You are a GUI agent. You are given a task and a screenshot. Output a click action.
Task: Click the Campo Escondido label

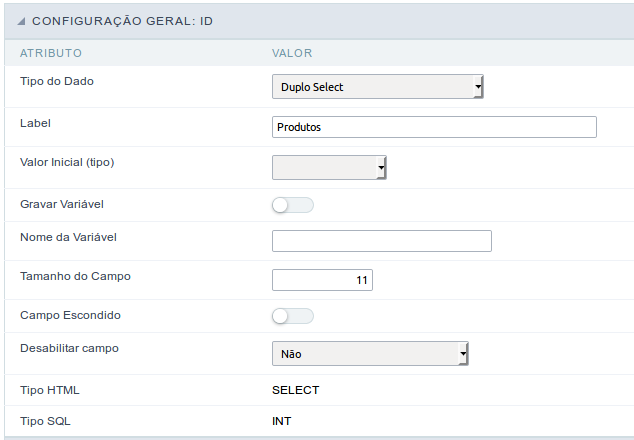70,315
